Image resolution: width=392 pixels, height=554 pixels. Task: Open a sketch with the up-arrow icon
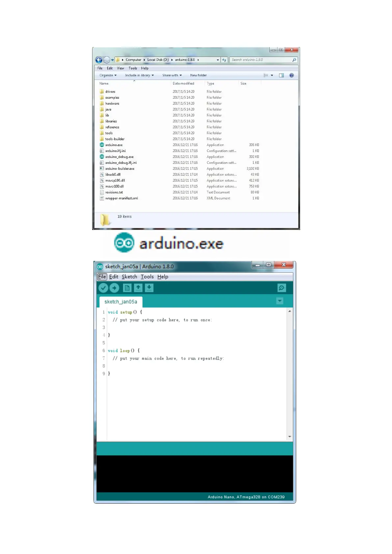[138, 288]
